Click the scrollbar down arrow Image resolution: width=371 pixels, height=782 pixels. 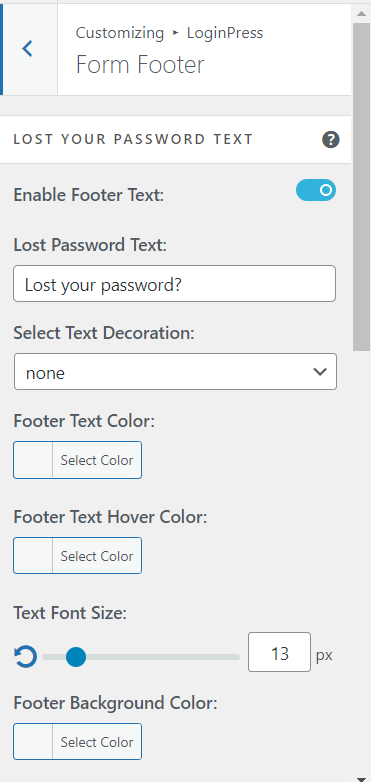pos(361,778)
